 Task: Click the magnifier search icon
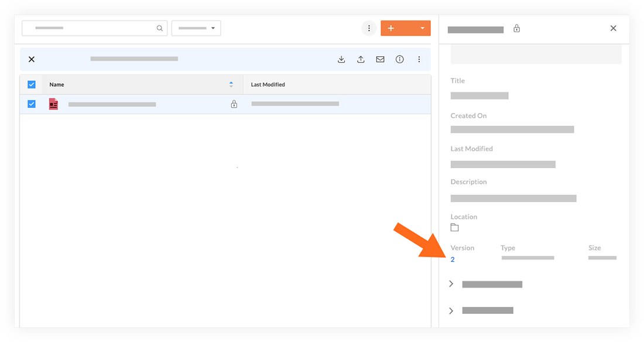coord(160,28)
